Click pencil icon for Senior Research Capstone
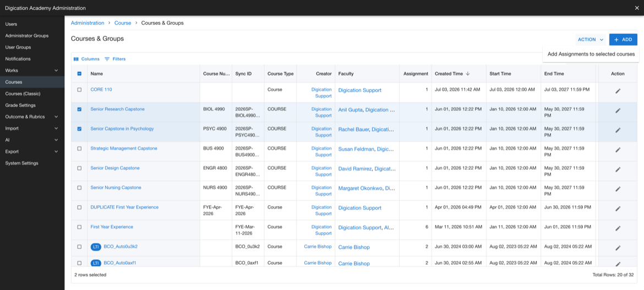 [x=618, y=110]
